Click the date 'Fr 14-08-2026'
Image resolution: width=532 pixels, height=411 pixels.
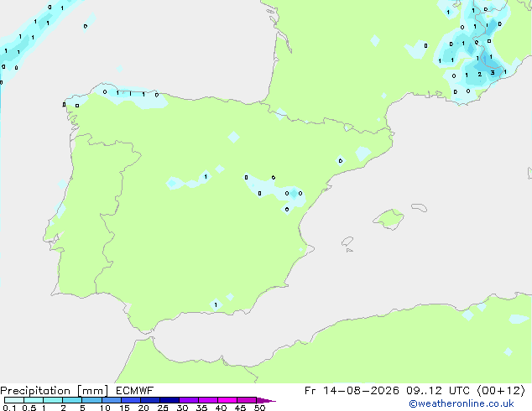click(x=352, y=391)
